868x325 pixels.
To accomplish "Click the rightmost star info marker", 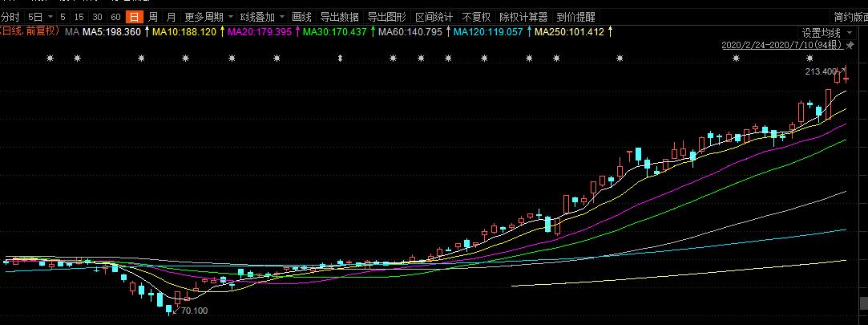I will (809, 58).
